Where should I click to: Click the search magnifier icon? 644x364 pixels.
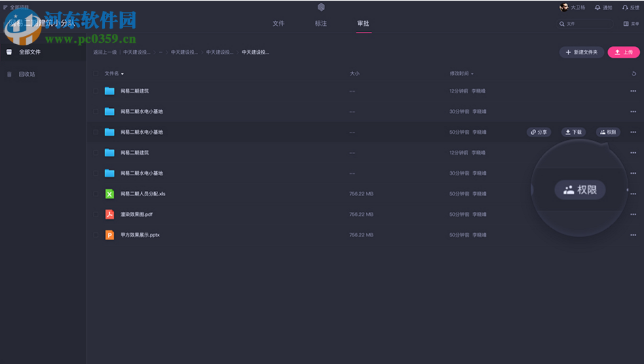coord(562,24)
